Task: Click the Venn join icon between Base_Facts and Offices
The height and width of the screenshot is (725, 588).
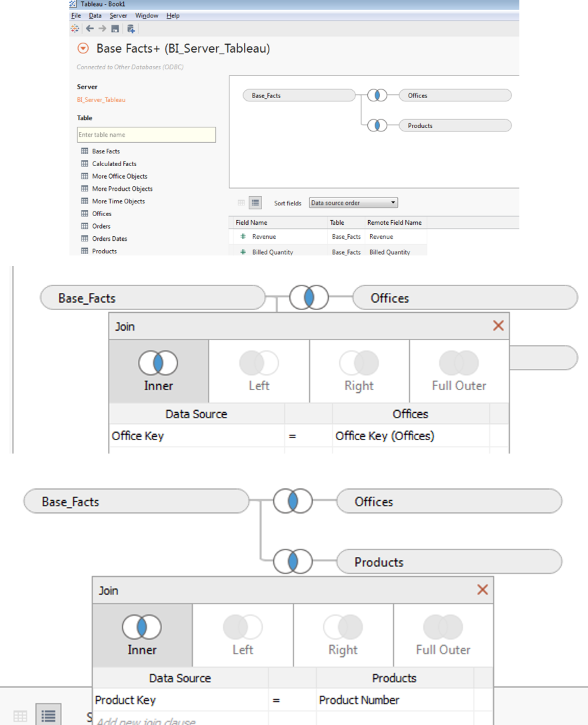Action: (308, 297)
